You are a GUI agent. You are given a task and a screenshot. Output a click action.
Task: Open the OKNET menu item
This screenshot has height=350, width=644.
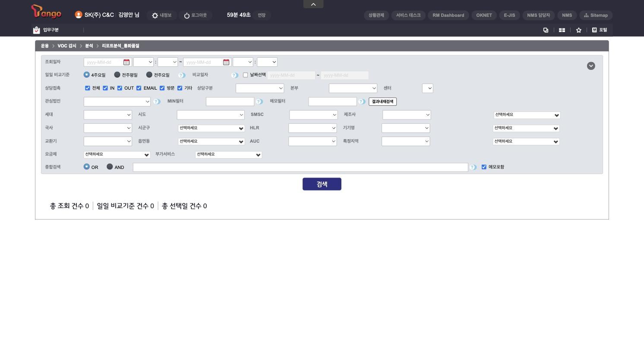point(484,16)
